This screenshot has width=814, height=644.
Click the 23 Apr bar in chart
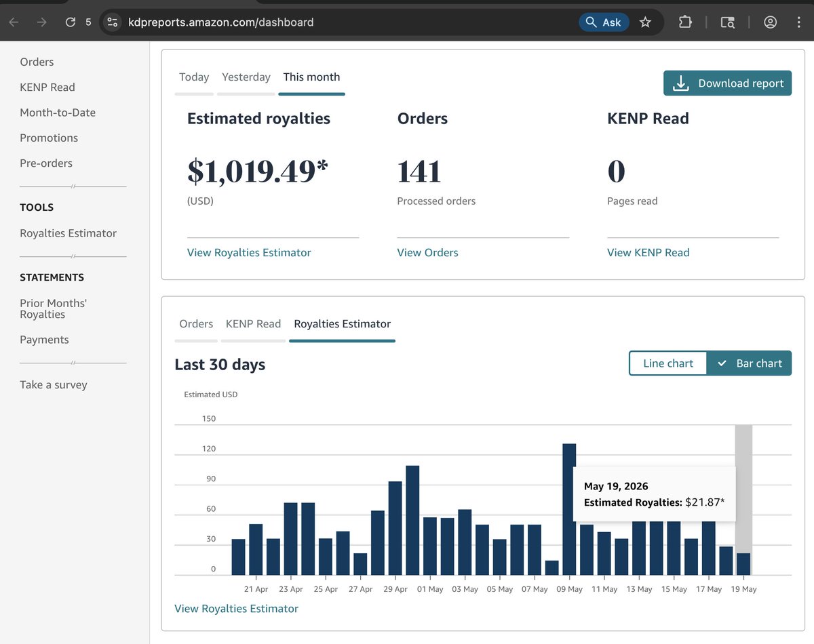pyautogui.click(x=290, y=539)
